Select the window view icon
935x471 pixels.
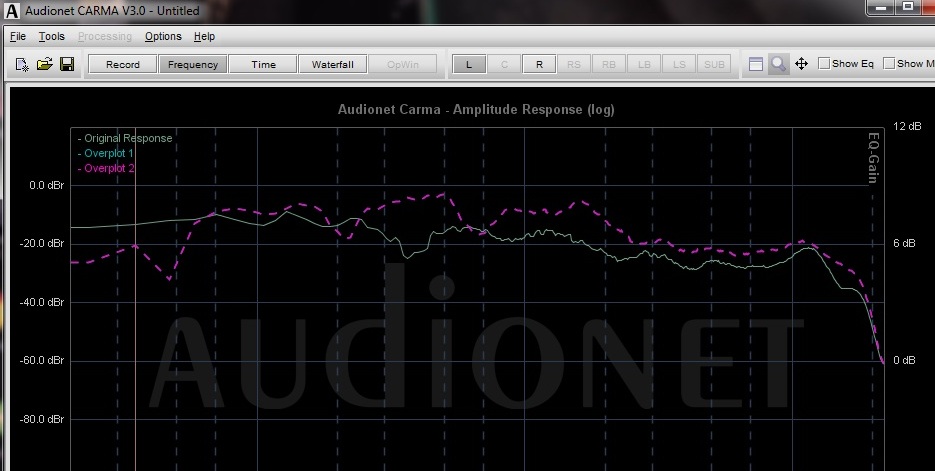[x=756, y=64]
